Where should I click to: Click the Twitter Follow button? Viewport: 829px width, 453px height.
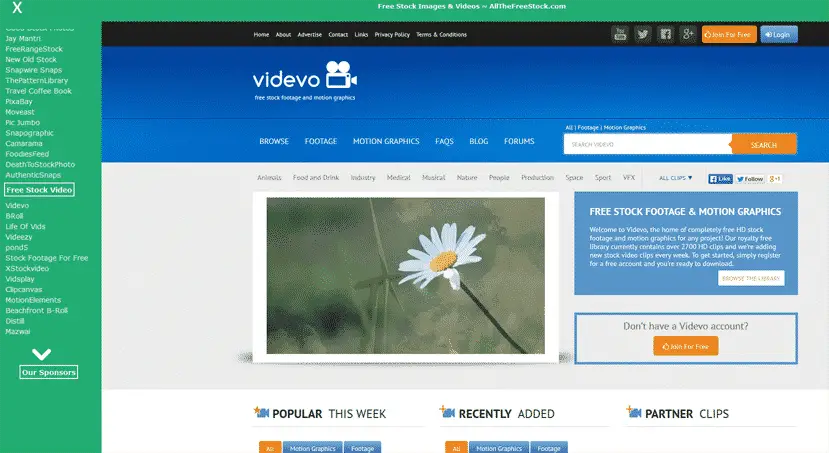click(x=750, y=179)
